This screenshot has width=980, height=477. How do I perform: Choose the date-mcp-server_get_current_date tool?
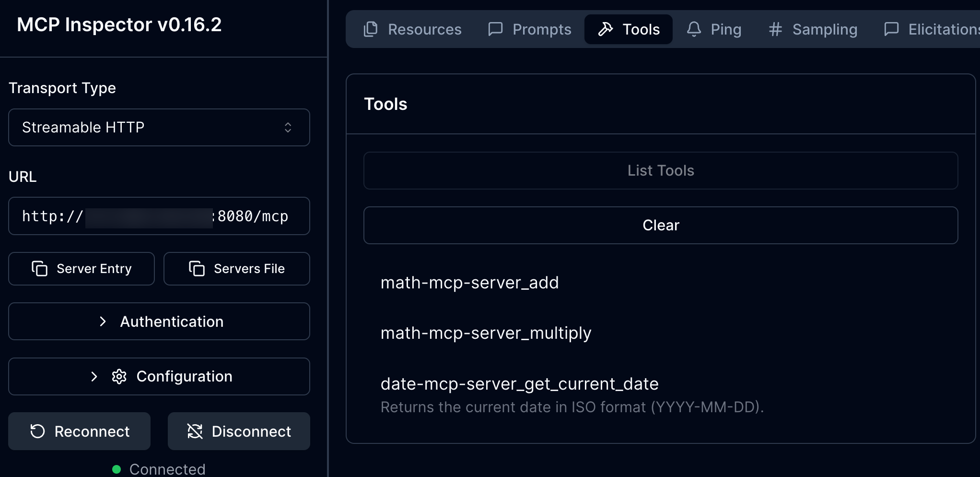click(519, 384)
